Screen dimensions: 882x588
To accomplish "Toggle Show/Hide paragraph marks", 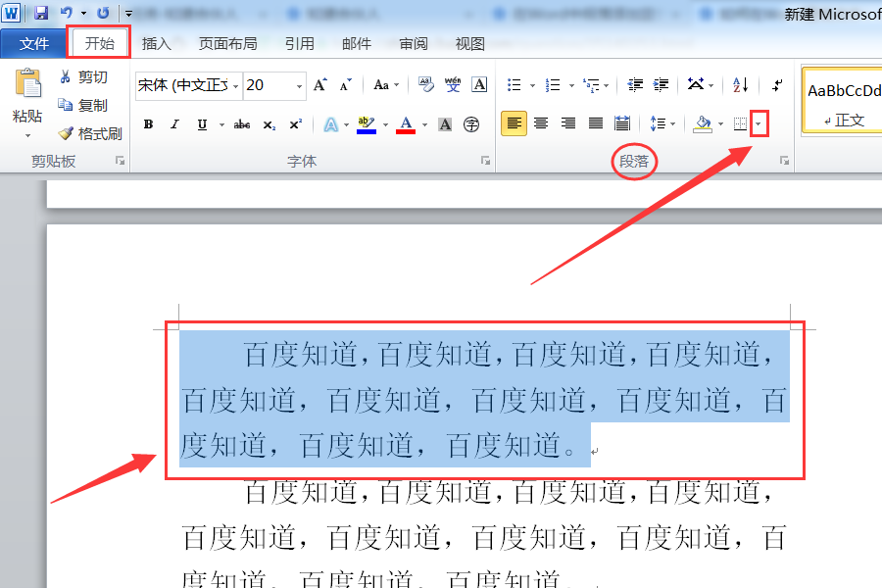I will point(777,85).
